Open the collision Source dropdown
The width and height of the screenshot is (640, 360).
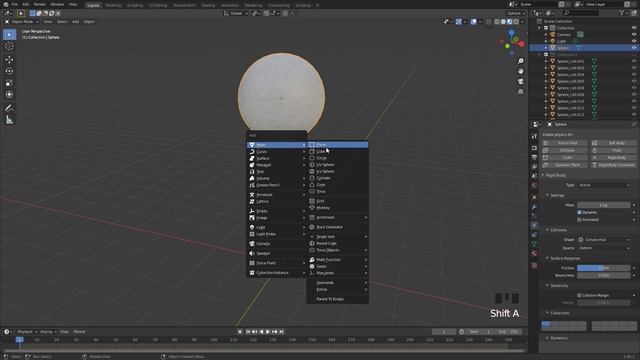click(604, 248)
